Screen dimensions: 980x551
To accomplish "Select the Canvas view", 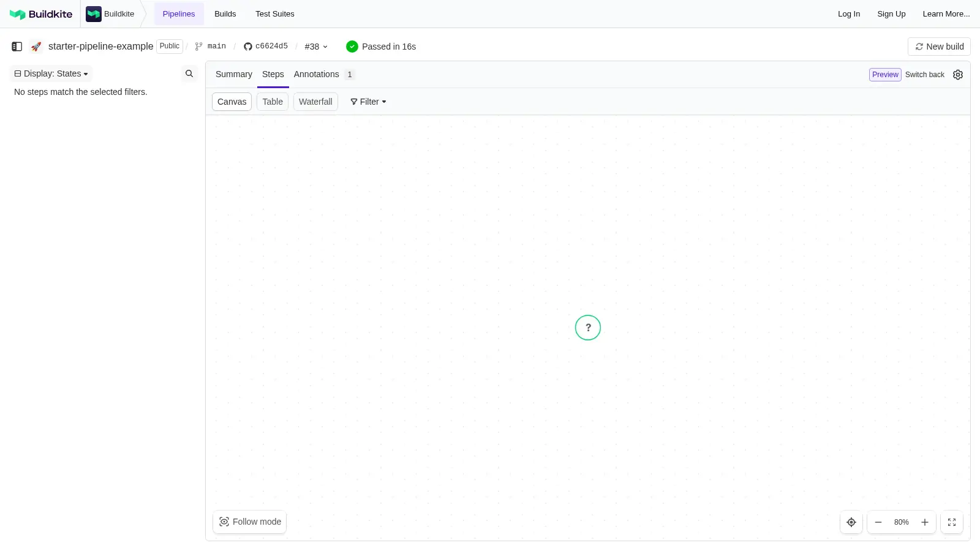I will pyautogui.click(x=232, y=102).
